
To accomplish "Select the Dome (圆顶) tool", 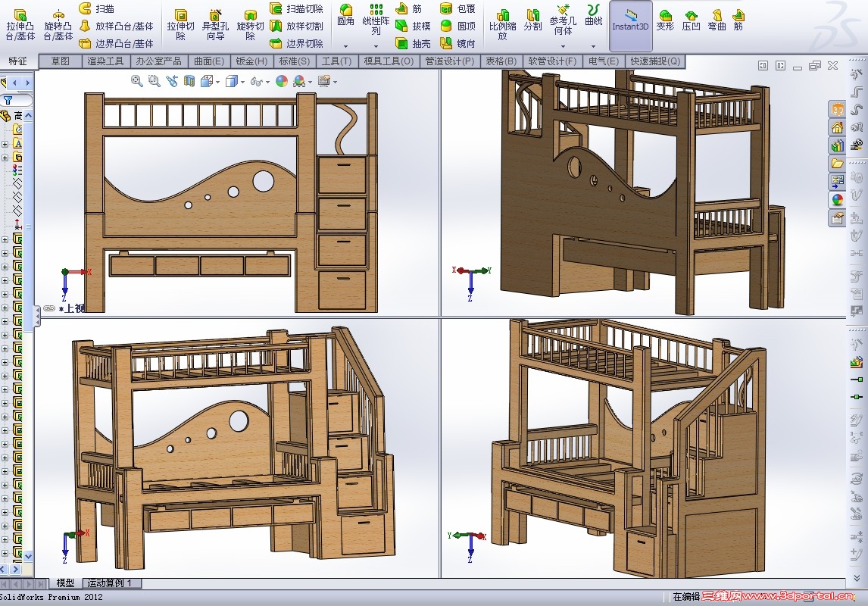I will [x=457, y=26].
